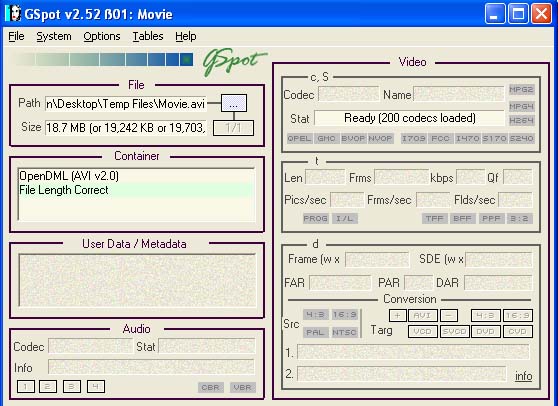
Task: Click the Len field
Action: (x=325, y=177)
